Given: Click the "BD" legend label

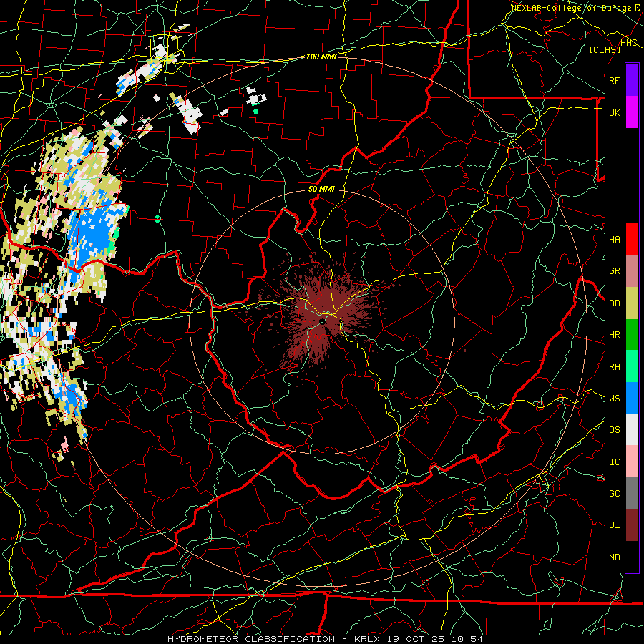Looking at the screenshot, I should pos(614,303).
